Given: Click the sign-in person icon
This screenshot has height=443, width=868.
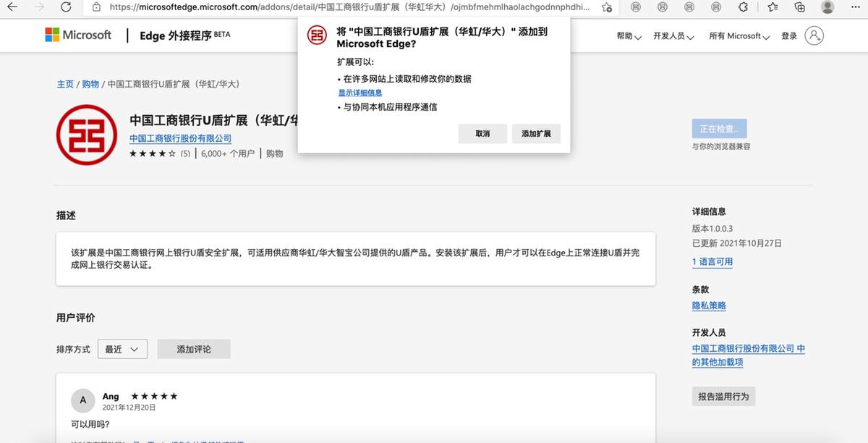Looking at the screenshot, I should (814, 35).
